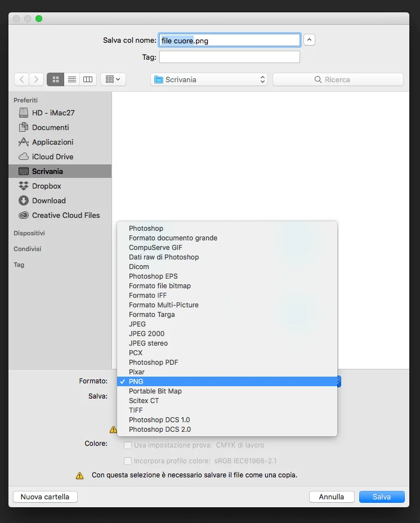Click the Creative Cloud Files icon

23,215
